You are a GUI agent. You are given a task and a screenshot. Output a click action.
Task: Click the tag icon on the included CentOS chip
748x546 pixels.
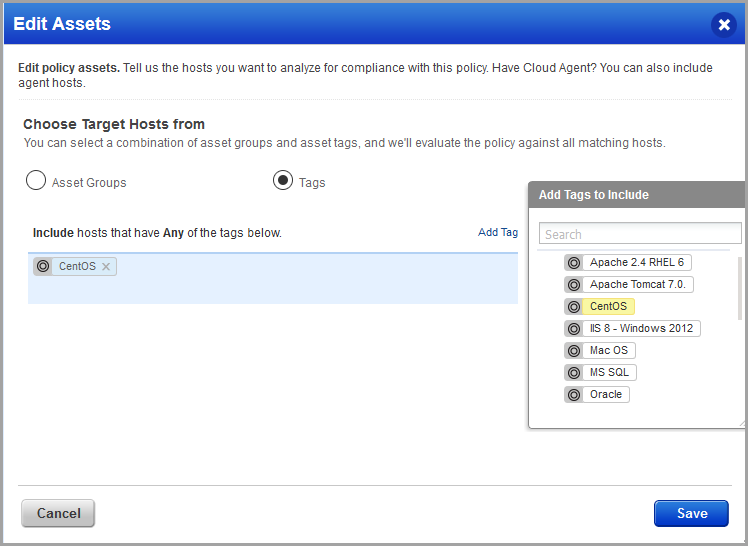[x=43, y=266]
